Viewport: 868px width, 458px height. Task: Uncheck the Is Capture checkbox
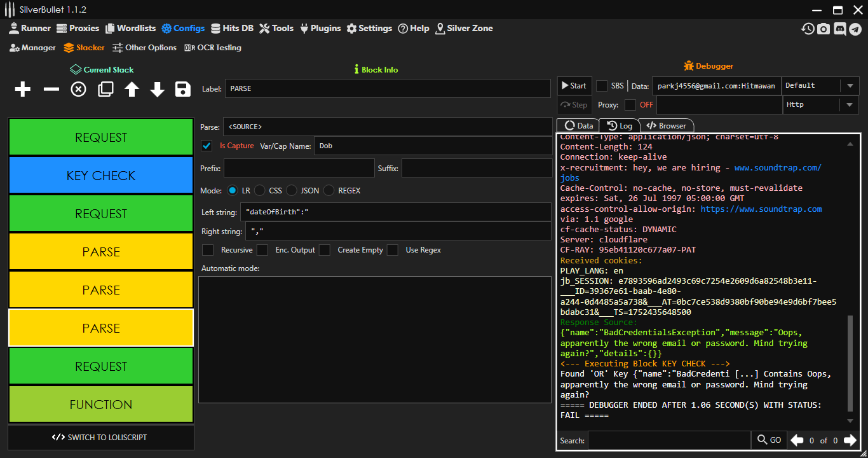pyautogui.click(x=207, y=146)
